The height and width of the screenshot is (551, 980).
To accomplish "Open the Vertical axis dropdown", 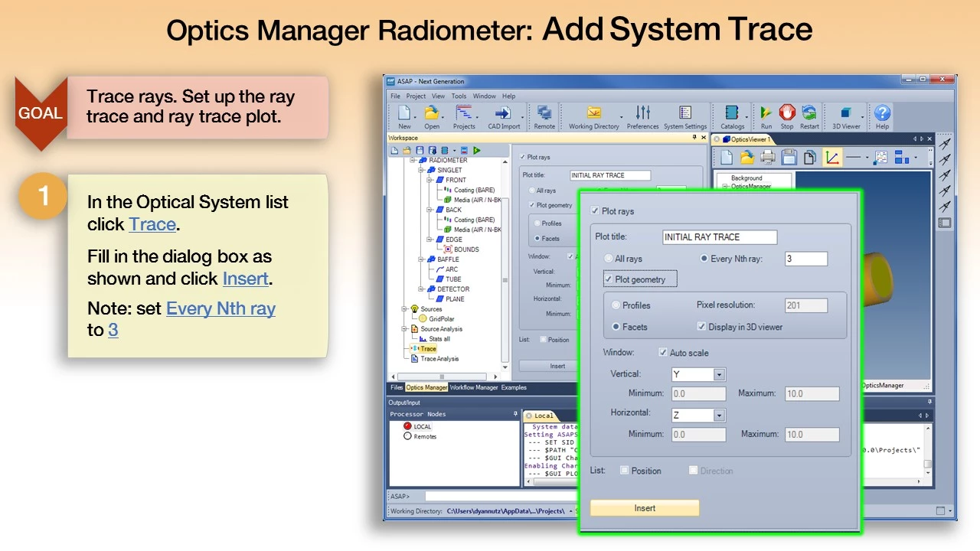I will click(718, 374).
